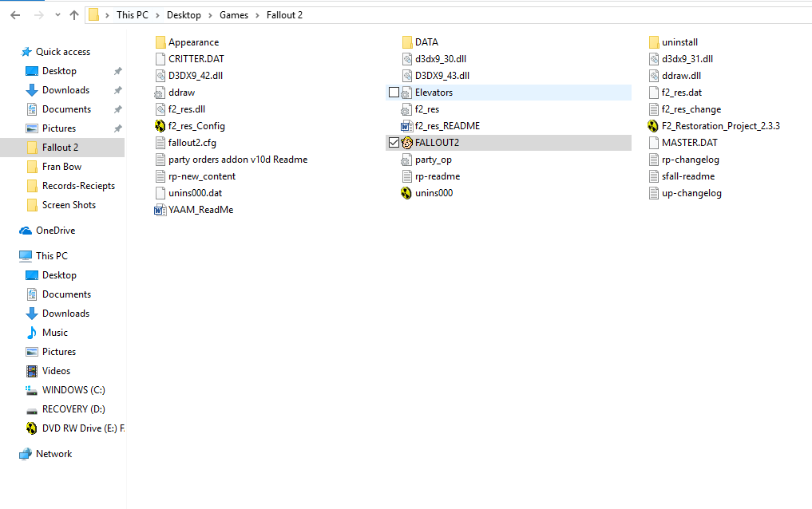This screenshot has width=812, height=509.
Task: Select the f2_res_Config radiation icon
Action: 160,126
